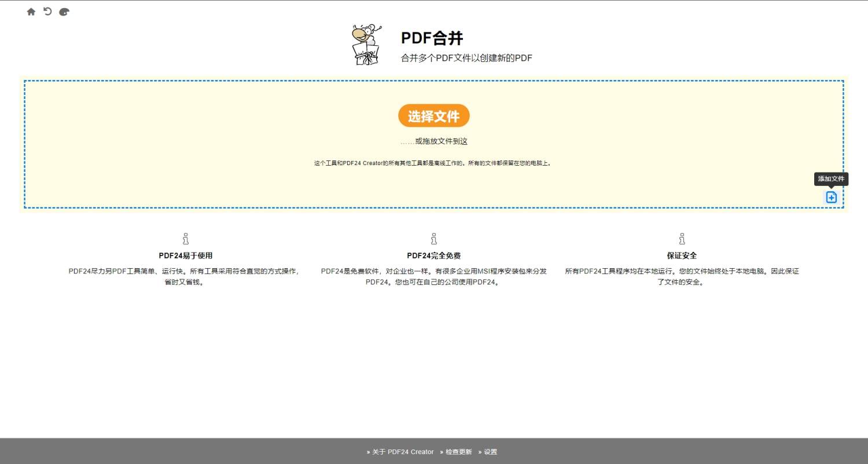The height and width of the screenshot is (464, 868).
Task: Click the 保证安全 heading
Action: [x=682, y=255]
